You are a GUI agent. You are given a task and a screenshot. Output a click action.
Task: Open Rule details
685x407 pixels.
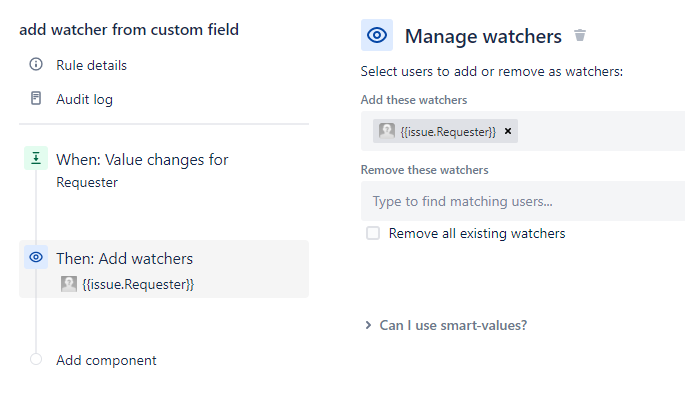point(91,65)
